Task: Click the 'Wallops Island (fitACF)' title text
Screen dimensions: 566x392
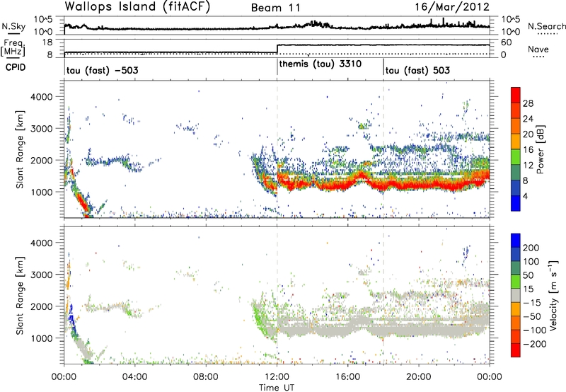Action: click(137, 6)
